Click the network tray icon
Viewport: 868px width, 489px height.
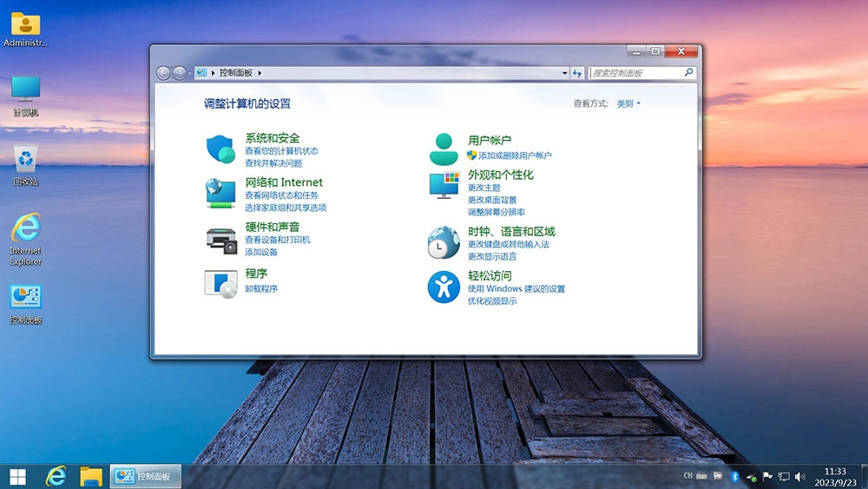(784, 476)
